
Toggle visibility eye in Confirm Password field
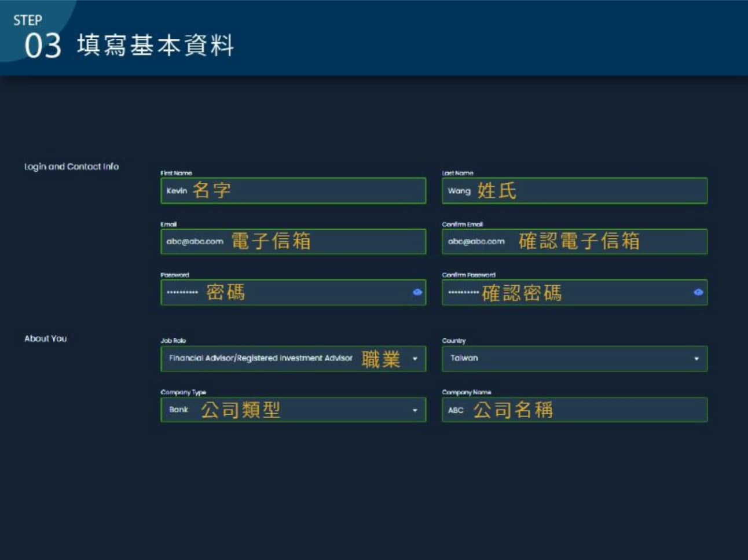[698, 292]
